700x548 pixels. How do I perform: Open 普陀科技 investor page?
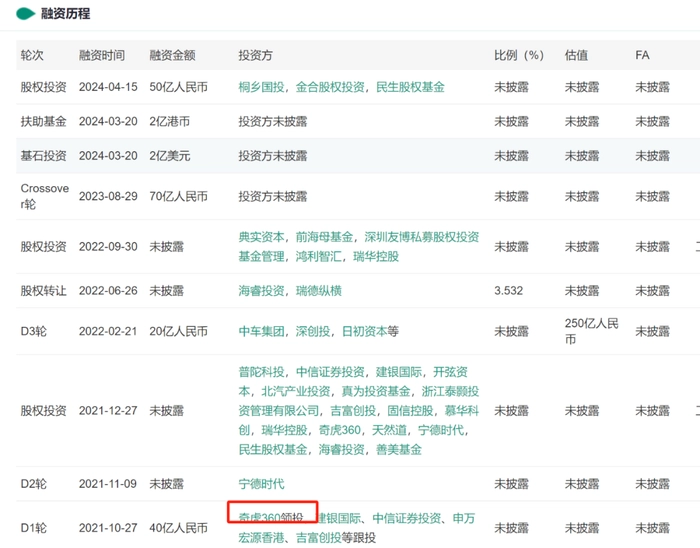pos(262,372)
